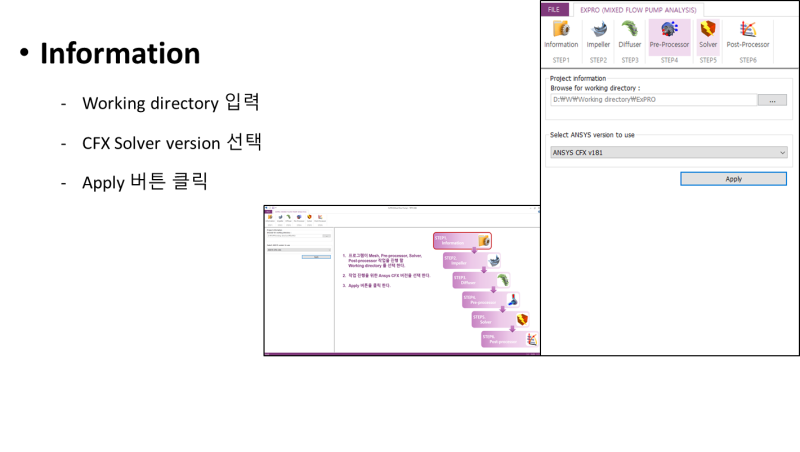Click the 'Browse for working directory :' label
Screen dimensions: 800x452
(595, 88)
